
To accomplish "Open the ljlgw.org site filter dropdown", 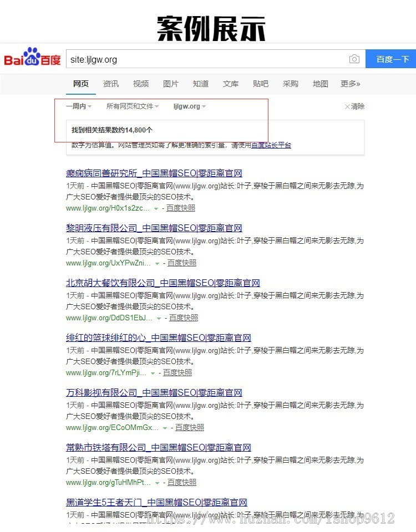I will (x=190, y=106).
